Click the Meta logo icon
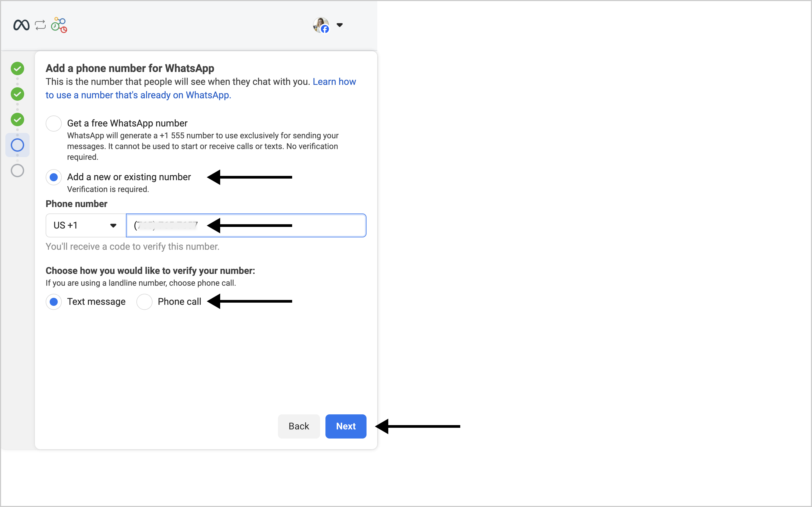Viewport: 812px width, 507px height. click(x=21, y=25)
